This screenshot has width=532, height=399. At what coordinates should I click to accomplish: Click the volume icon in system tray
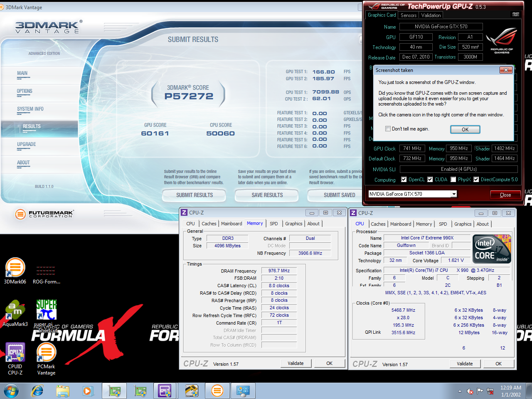470,391
